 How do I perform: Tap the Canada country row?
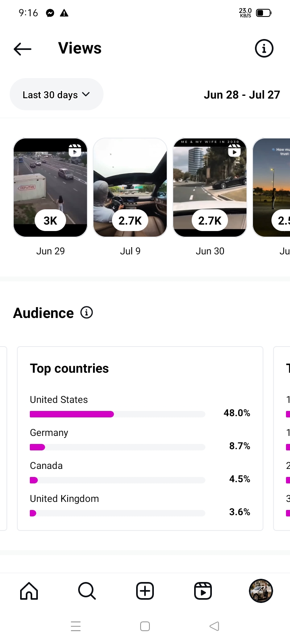pos(140,473)
